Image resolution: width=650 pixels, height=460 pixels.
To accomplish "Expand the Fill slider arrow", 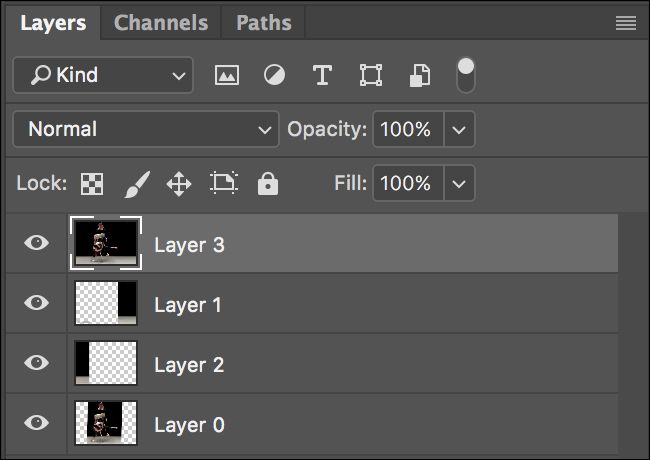I will coord(459,183).
